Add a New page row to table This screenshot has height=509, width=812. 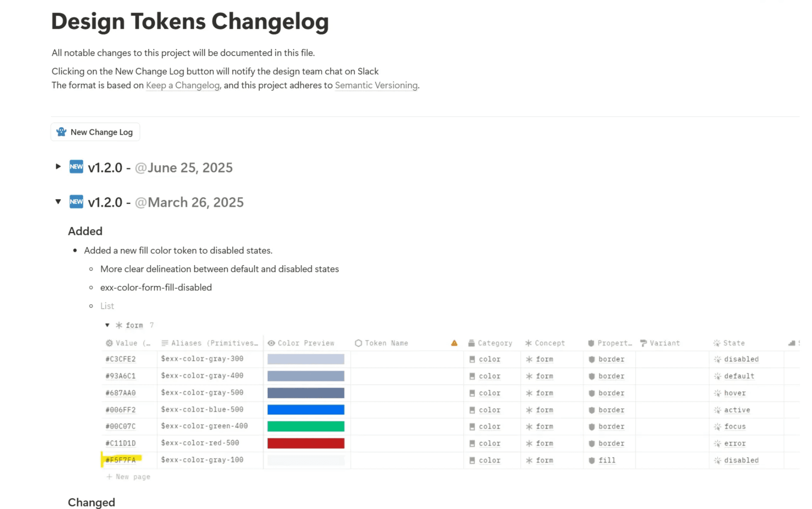tap(128, 477)
